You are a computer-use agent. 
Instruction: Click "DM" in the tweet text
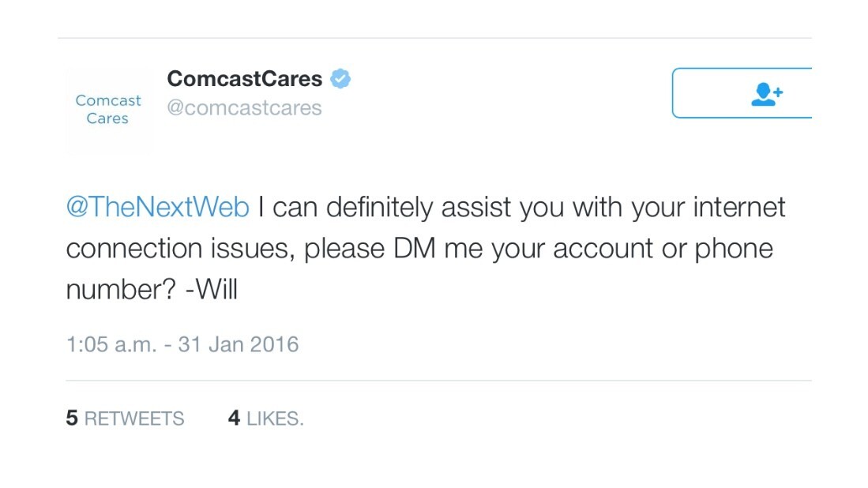coord(412,249)
